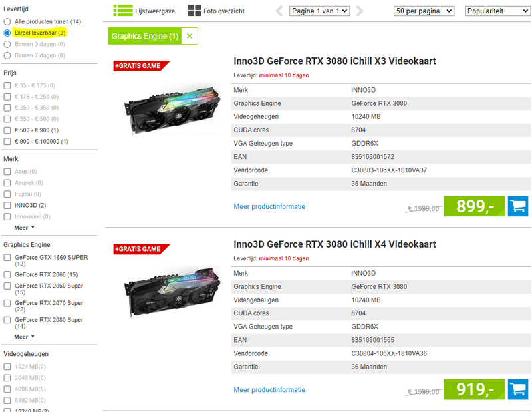532x412 pixels.
Task: Tick the € 500 - € 900 price checkbox
Action: (7, 130)
